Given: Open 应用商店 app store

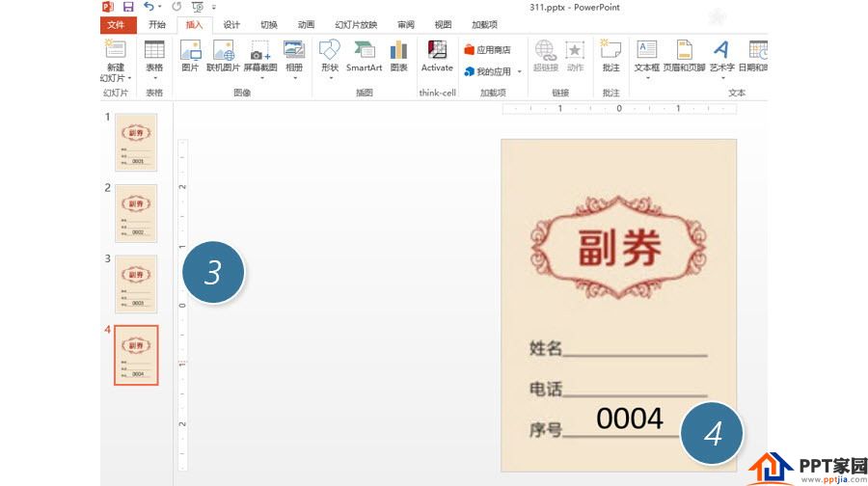Looking at the screenshot, I should (488, 50).
